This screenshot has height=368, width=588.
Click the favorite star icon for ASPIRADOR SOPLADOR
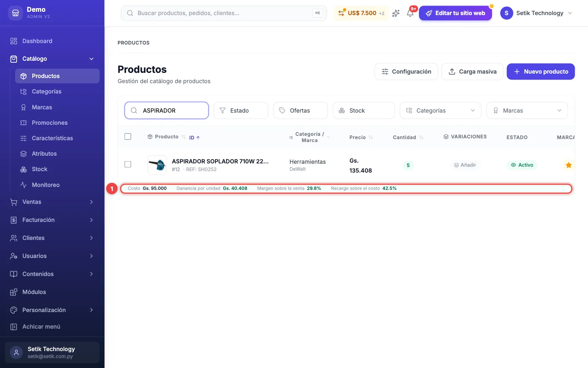coord(569,165)
